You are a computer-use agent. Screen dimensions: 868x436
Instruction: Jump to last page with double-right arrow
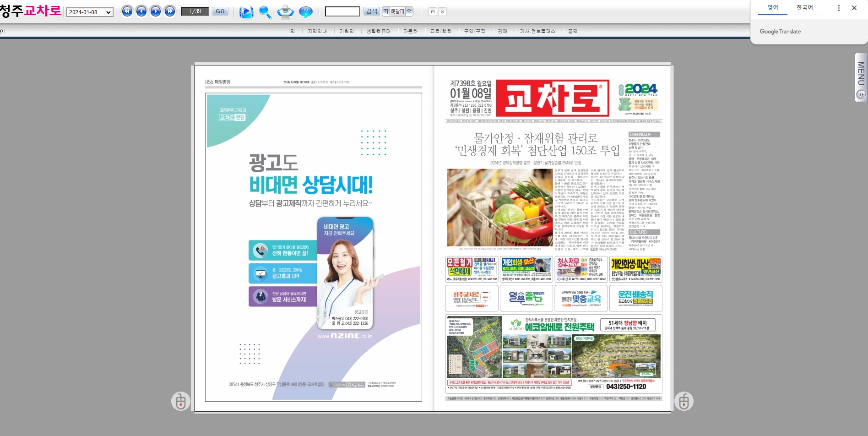coord(170,11)
